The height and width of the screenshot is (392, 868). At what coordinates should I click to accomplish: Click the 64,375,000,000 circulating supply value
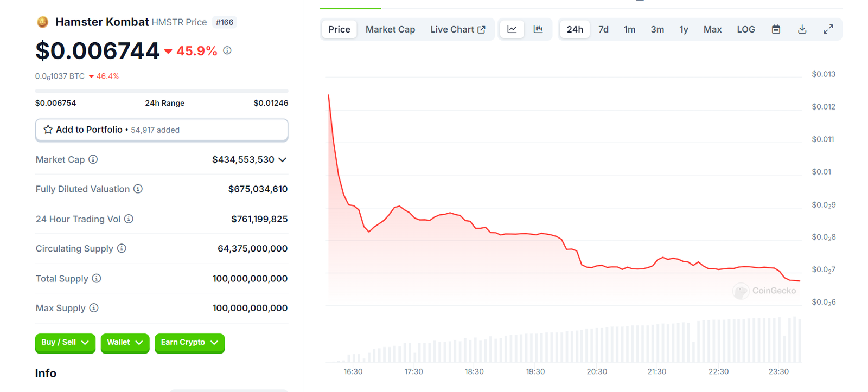pyautogui.click(x=252, y=248)
